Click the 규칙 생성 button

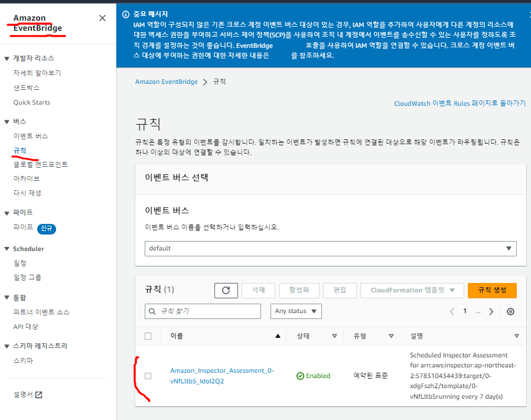click(492, 291)
